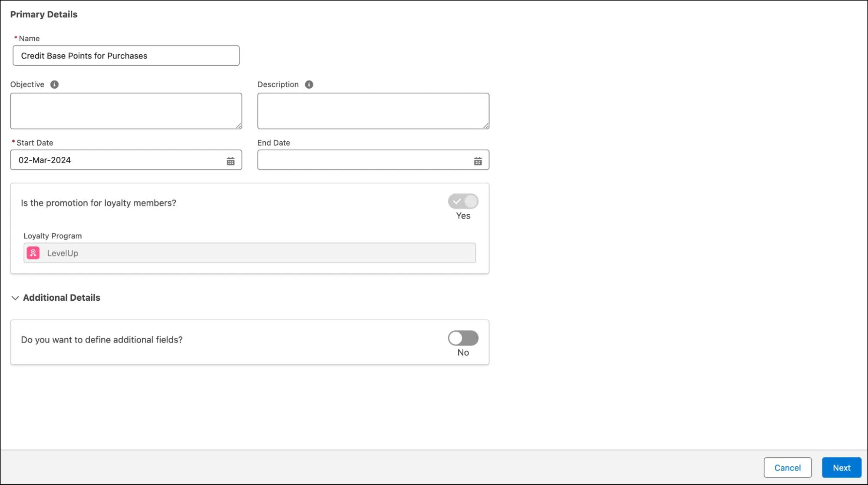The image size is (868, 485).
Task: Clear the Start Date field value
Action: click(x=126, y=160)
